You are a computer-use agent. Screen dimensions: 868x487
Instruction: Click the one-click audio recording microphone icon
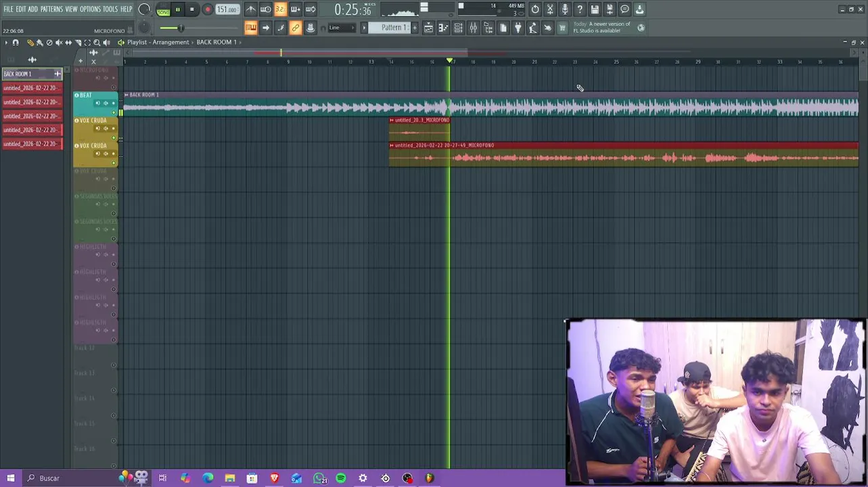pyautogui.click(x=565, y=9)
